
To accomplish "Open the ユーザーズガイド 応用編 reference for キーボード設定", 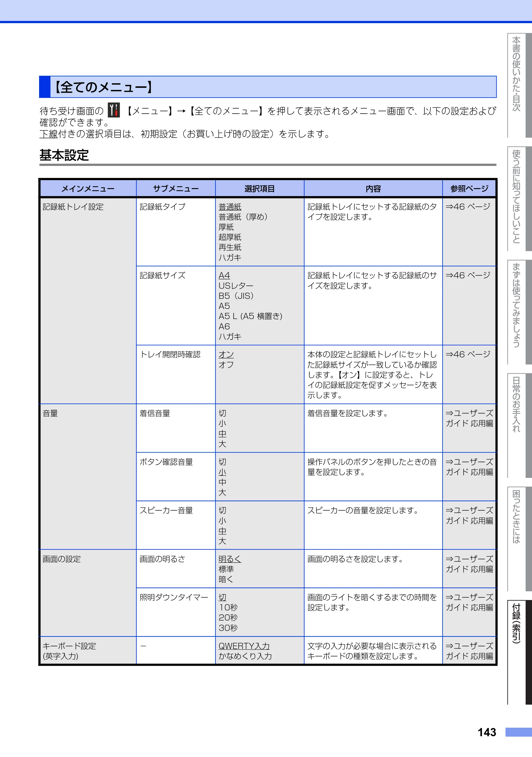I will pyautogui.click(x=469, y=651).
